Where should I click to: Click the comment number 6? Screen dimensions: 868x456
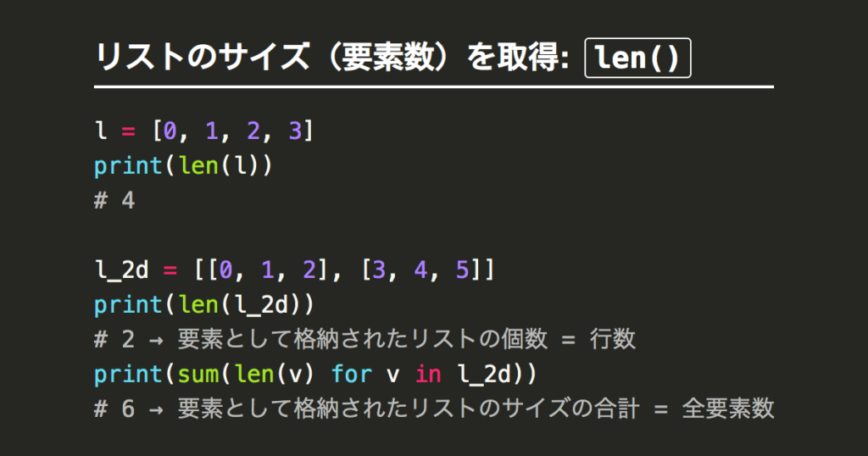pos(129,409)
